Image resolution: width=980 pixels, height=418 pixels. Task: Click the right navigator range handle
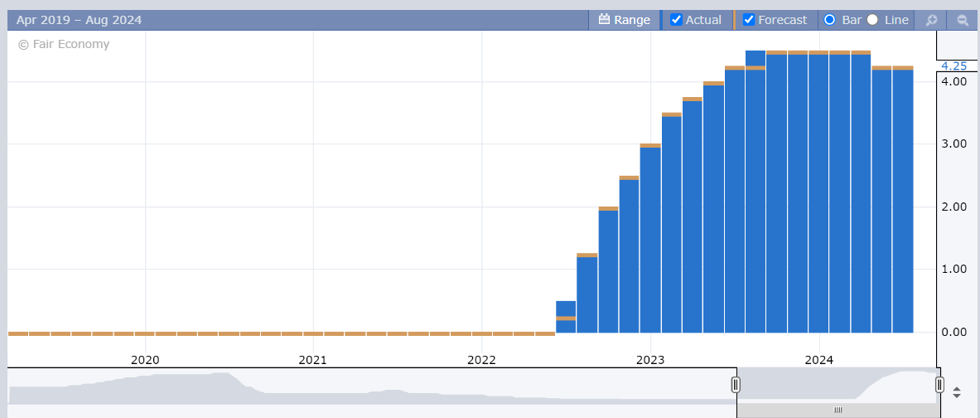(x=939, y=385)
